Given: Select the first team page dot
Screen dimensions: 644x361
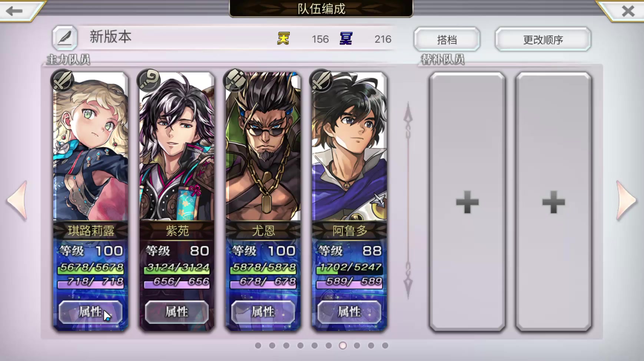Looking at the screenshot, I should 258,345.
